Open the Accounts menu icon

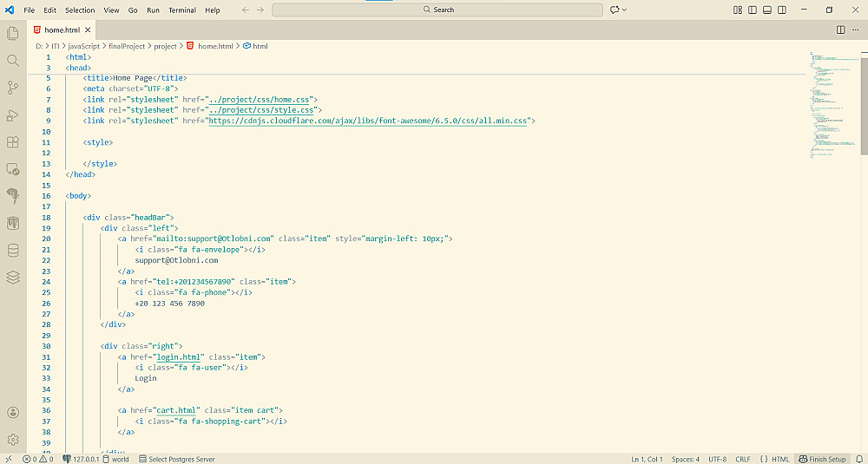tap(13, 413)
